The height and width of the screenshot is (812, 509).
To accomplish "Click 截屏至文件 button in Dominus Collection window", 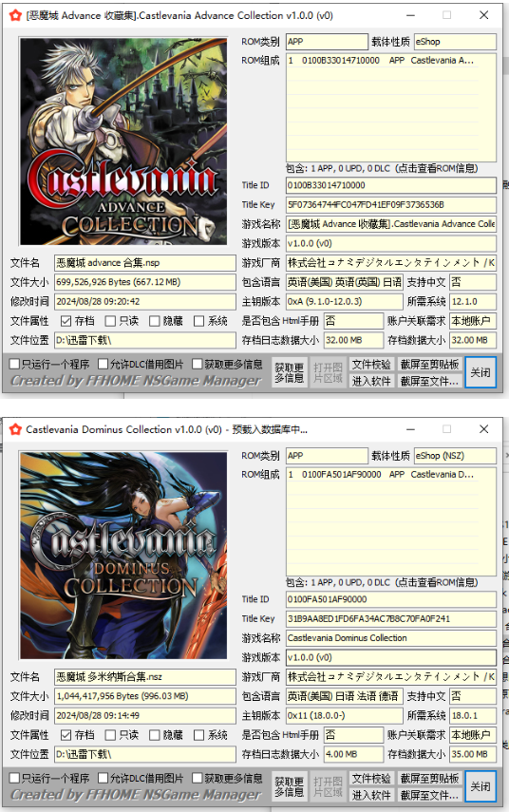I will [x=429, y=794].
